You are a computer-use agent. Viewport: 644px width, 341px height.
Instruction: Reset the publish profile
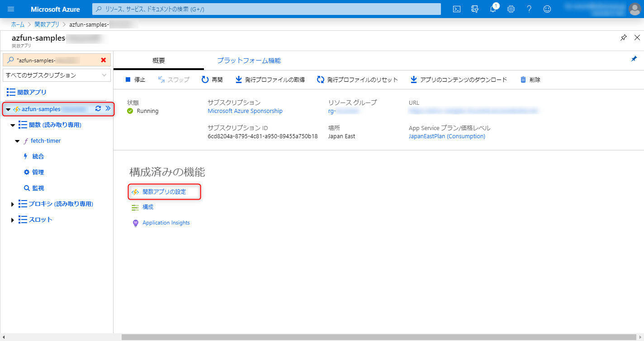click(357, 79)
